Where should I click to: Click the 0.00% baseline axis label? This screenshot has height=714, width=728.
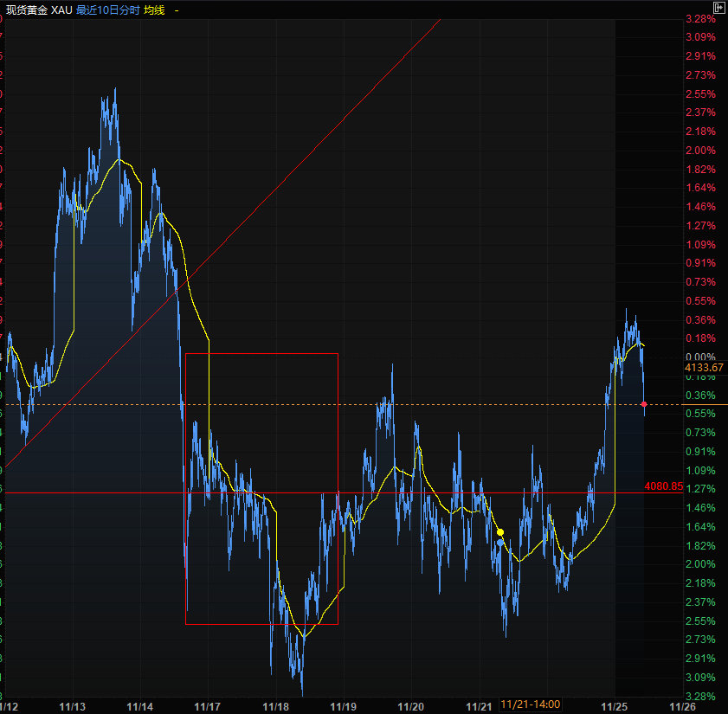tap(700, 357)
